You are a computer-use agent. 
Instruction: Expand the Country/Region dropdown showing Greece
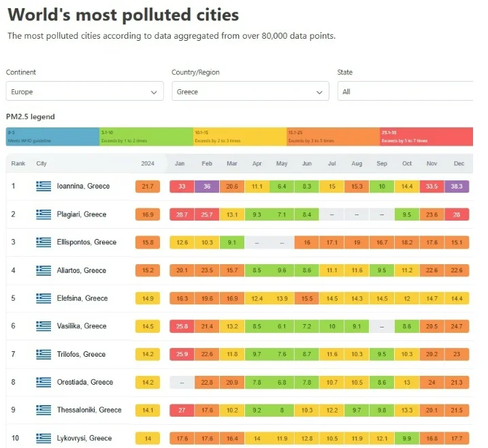pyautogui.click(x=250, y=91)
